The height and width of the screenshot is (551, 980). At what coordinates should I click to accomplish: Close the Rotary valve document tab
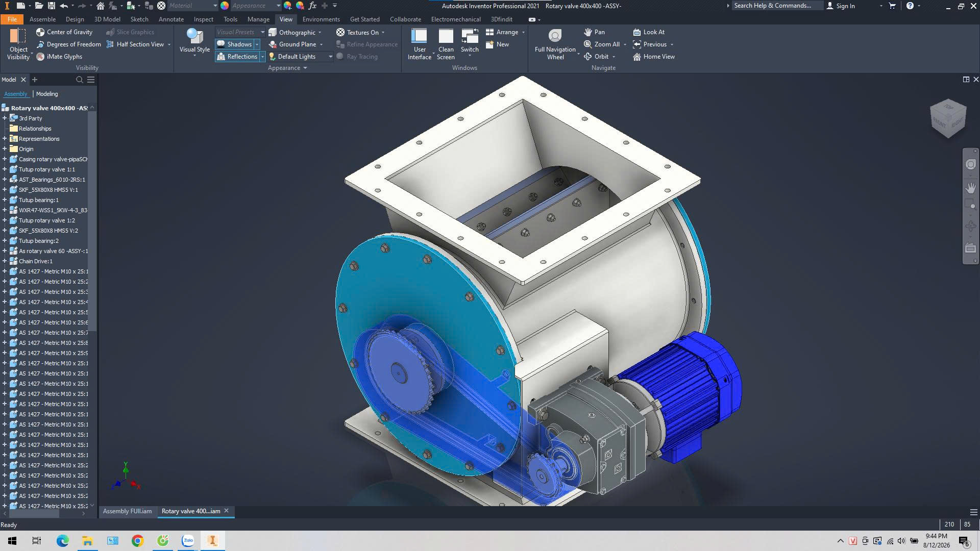[227, 511]
